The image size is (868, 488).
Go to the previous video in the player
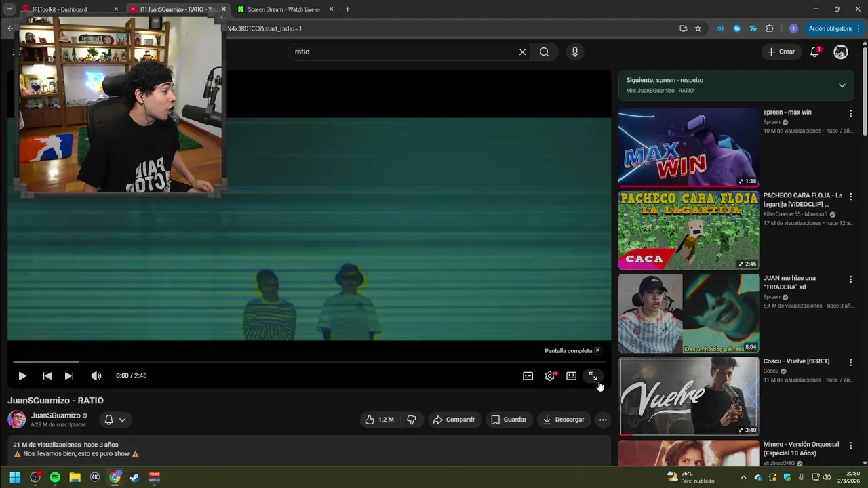[x=47, y=375]
